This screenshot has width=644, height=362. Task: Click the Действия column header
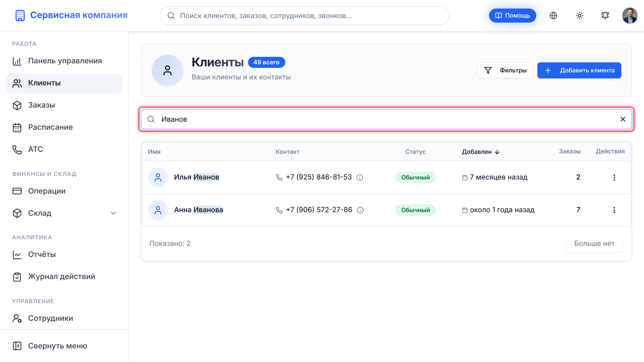pyautogui.click(x=610, y=151)
